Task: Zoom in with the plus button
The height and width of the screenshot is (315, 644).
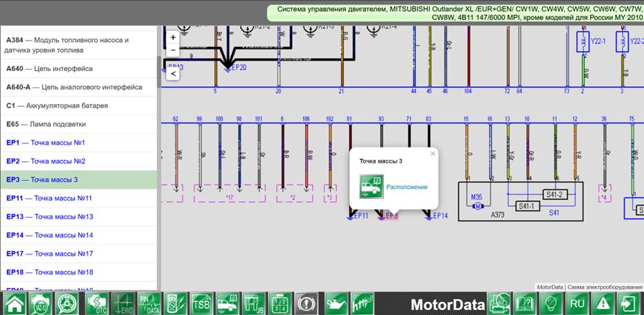Action: [173, 37]
